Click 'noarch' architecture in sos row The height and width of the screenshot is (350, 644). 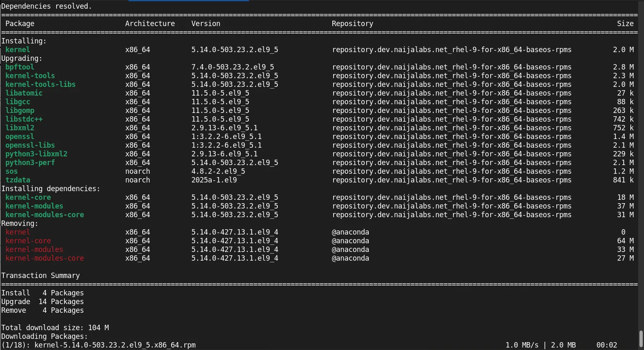[x=138, y=171]
